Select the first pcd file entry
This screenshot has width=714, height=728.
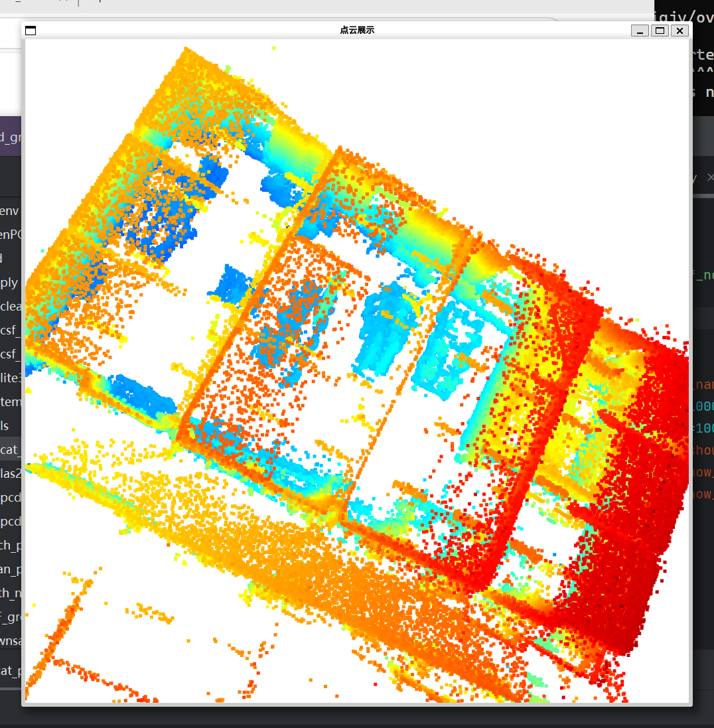[x=9, y=497]
